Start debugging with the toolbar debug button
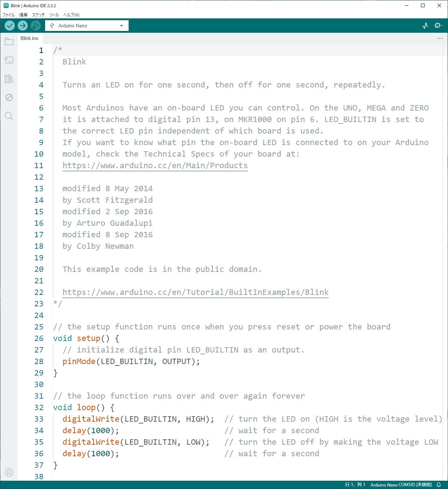Image resolution: width=448 pixels, height=489 pixels. coord(35,26)
